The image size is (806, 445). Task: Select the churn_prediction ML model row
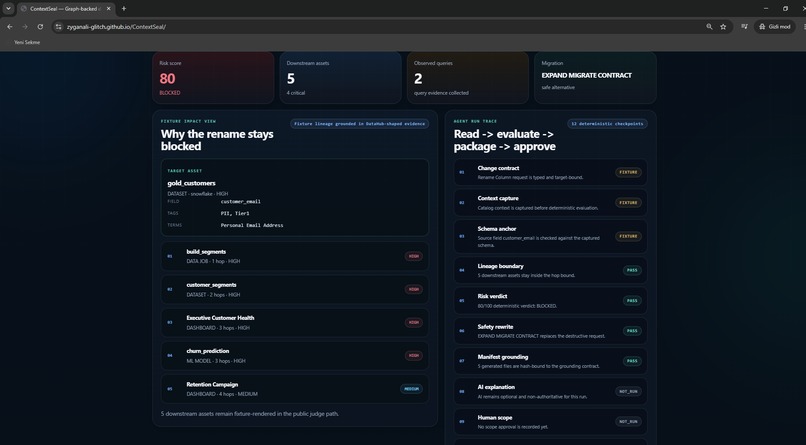295,356
